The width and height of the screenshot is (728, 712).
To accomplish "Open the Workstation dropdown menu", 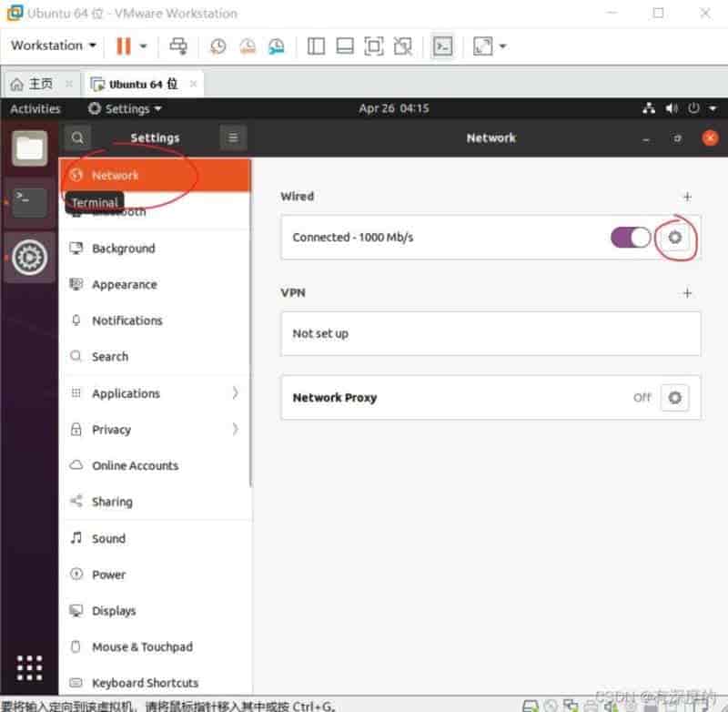I will coord(54,46).
